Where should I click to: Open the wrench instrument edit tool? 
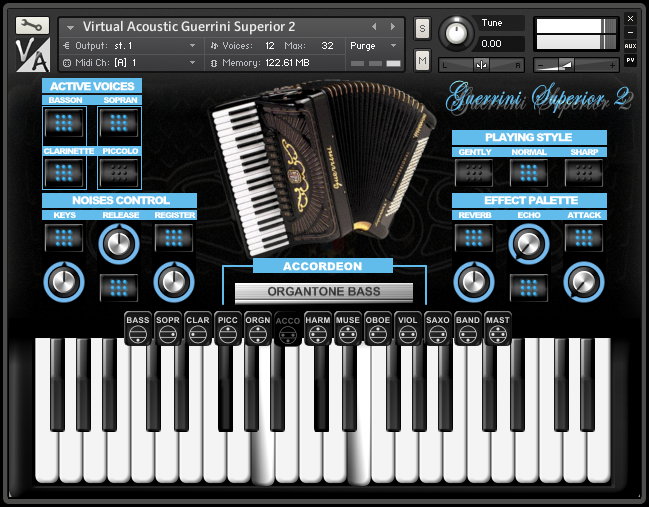(32, 26)
